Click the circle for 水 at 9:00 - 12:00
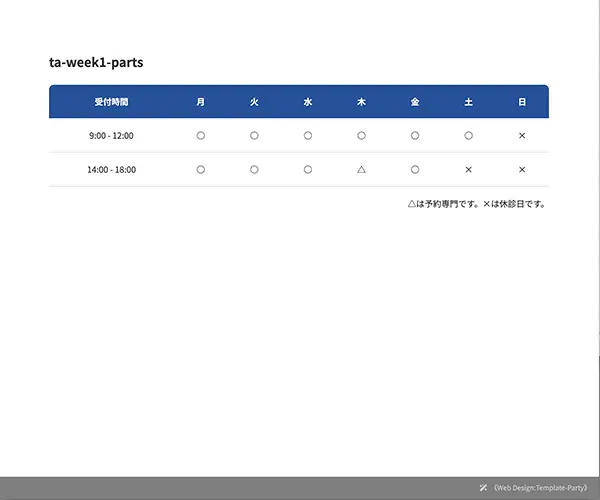 coord(308,135)
